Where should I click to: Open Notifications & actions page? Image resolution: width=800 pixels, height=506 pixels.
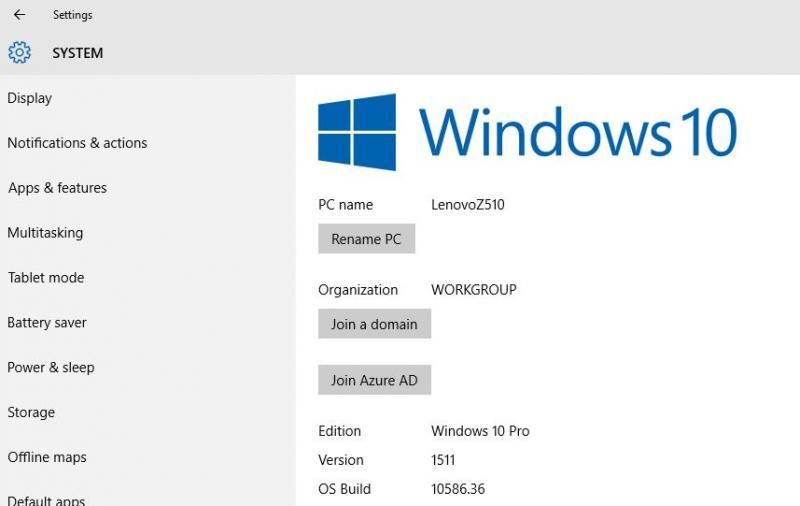click(77, 143)
